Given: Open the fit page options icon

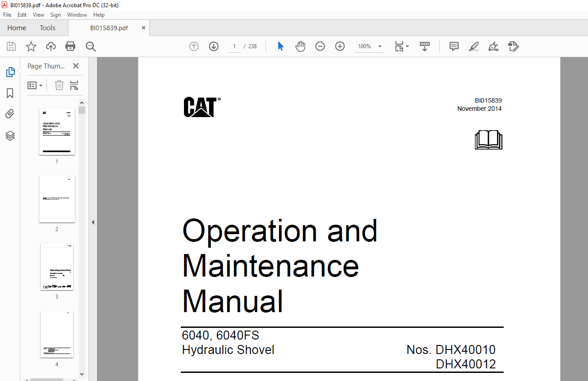Looking at the screenshot, I should click(399, 46).
